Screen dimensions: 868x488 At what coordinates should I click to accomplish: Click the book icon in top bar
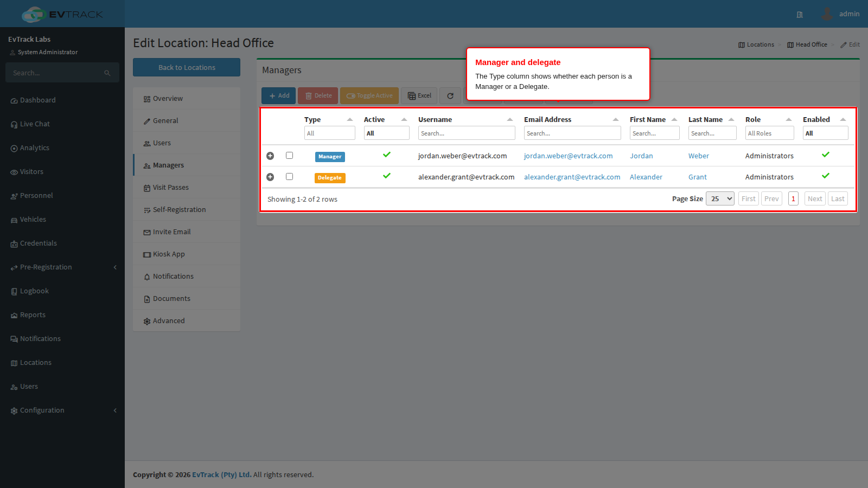coord(800,15)
